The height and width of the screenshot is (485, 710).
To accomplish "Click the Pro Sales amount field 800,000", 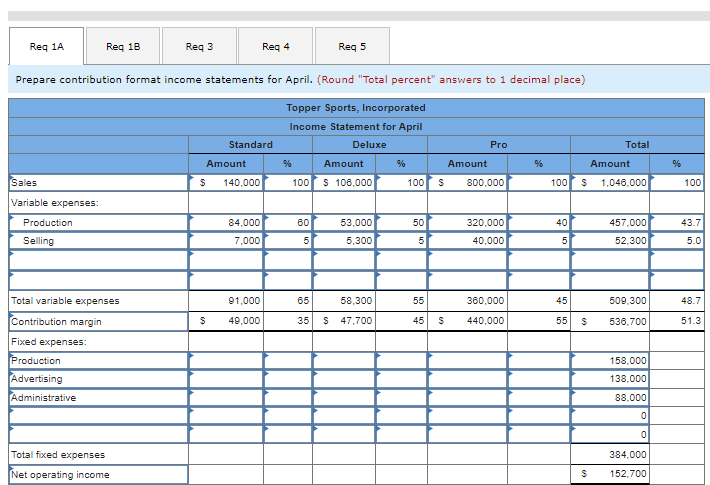I will [x=468, y=182].
